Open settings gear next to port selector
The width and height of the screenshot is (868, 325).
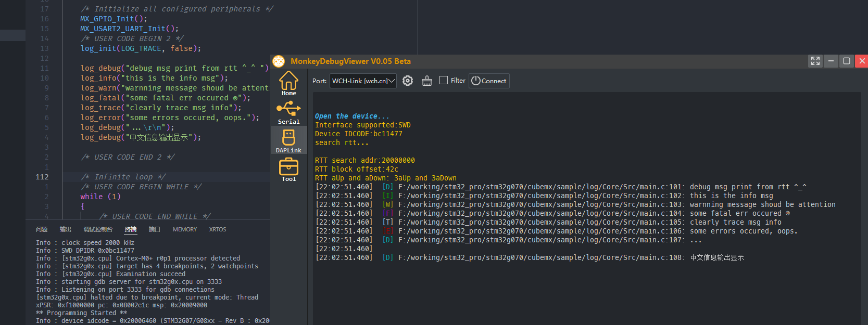(408, 81)
